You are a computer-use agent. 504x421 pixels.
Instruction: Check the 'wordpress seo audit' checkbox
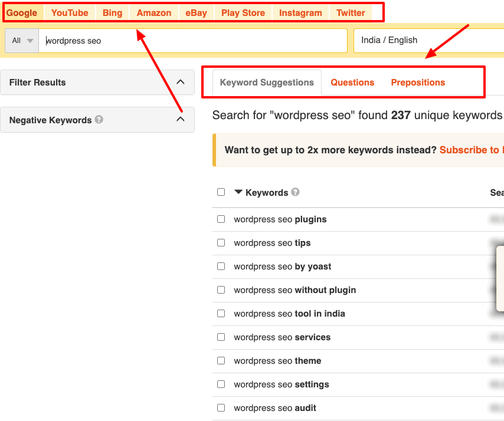(221, 408)
